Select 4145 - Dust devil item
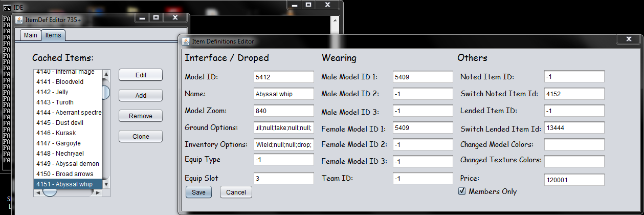644x215 pixels. point(68,122)
